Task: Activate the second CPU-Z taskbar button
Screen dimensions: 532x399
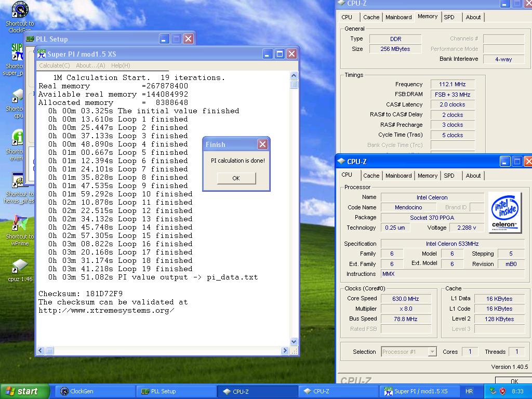Action: (338, 391)
